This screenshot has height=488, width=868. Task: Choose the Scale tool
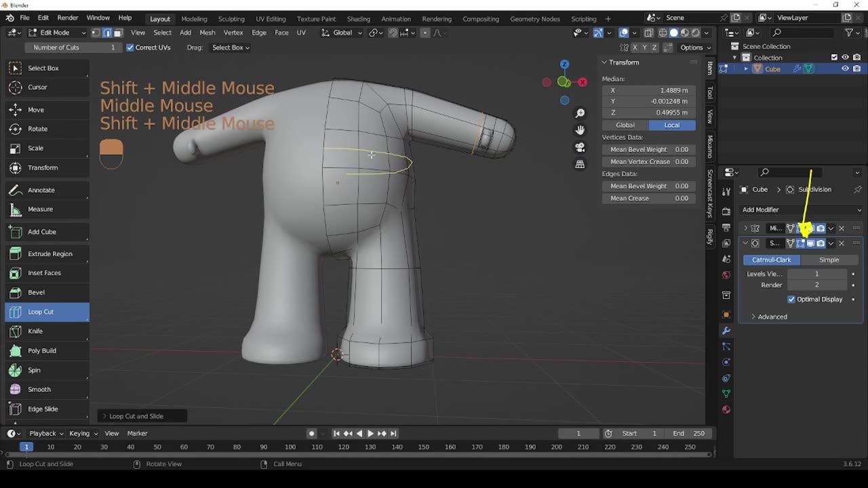[47, 148]
